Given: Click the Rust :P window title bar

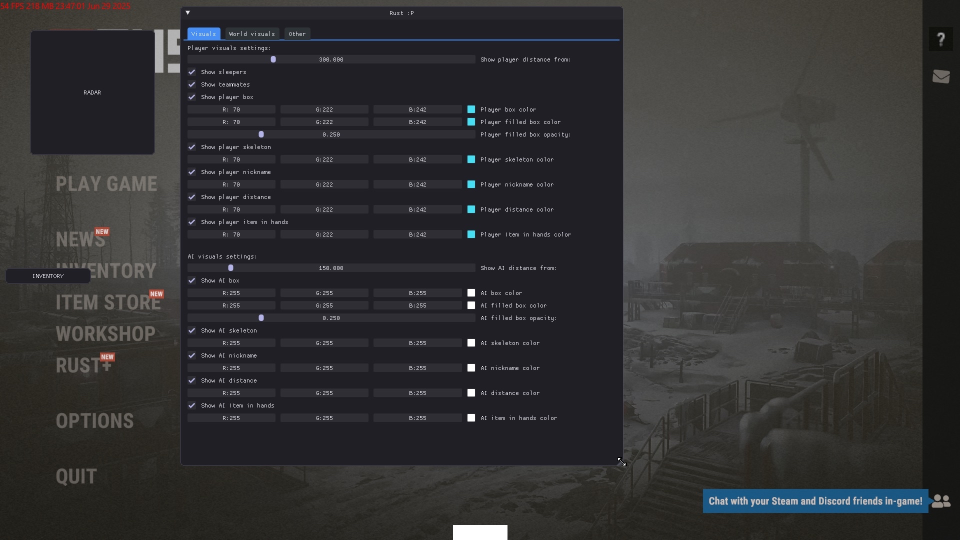Looking at the screenshot, I should click(402, 13).
